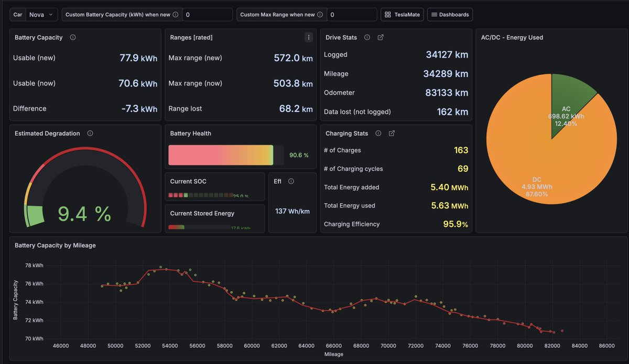Click Range lost value 68.2 km
629x364 pixels.
click(296, 108)
